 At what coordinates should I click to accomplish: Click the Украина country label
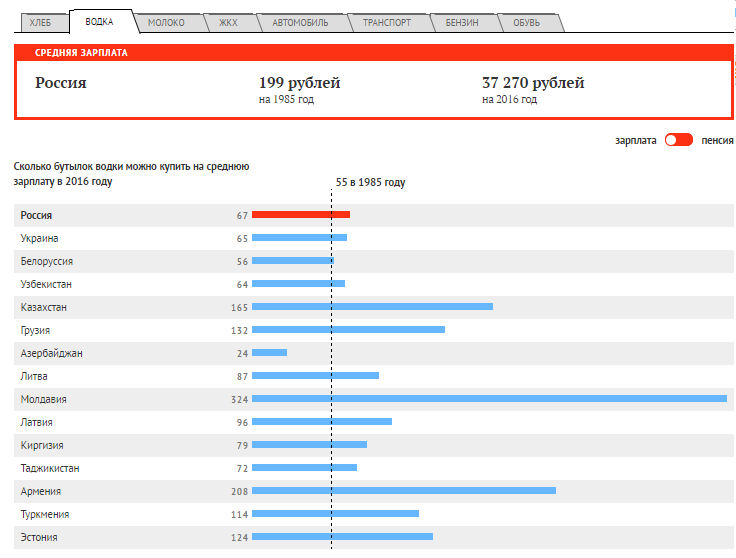coord(39,238)
